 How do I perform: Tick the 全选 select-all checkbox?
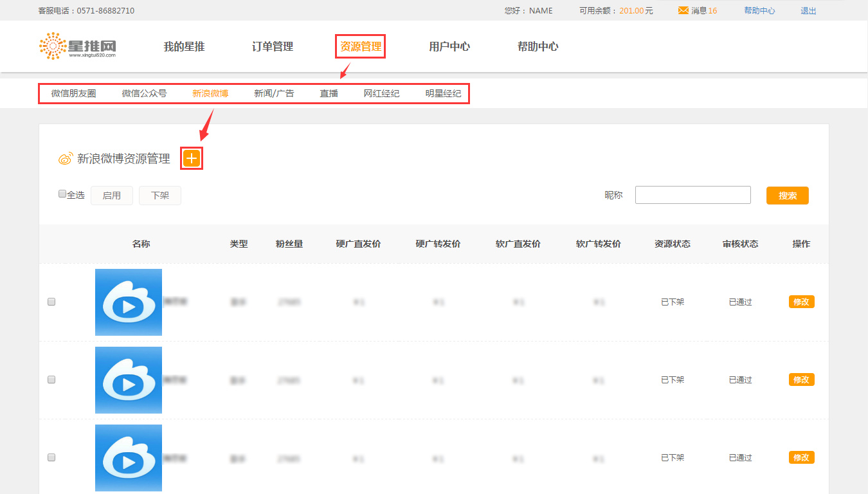[x=62, y=194]
